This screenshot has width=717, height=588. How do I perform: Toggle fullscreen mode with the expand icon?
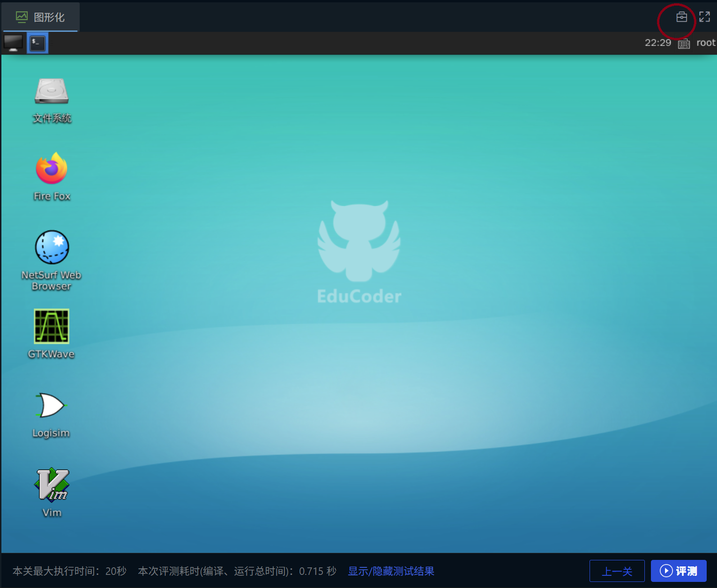click(x=704, y=17)
